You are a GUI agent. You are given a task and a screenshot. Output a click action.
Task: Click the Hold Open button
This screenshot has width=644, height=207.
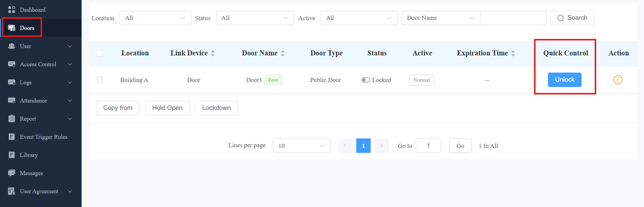coord(167,108)
